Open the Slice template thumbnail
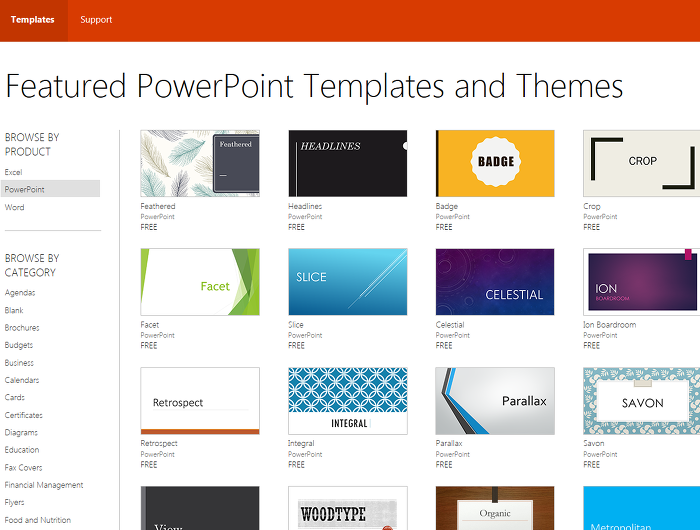Image resolution: width=700 pixels, height=530 pixels. [348, 282]
